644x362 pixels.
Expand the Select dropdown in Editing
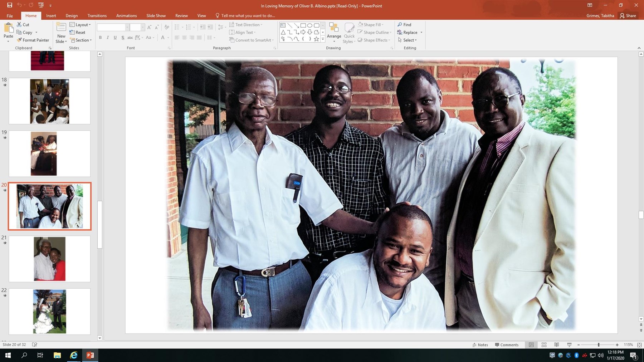408,40
